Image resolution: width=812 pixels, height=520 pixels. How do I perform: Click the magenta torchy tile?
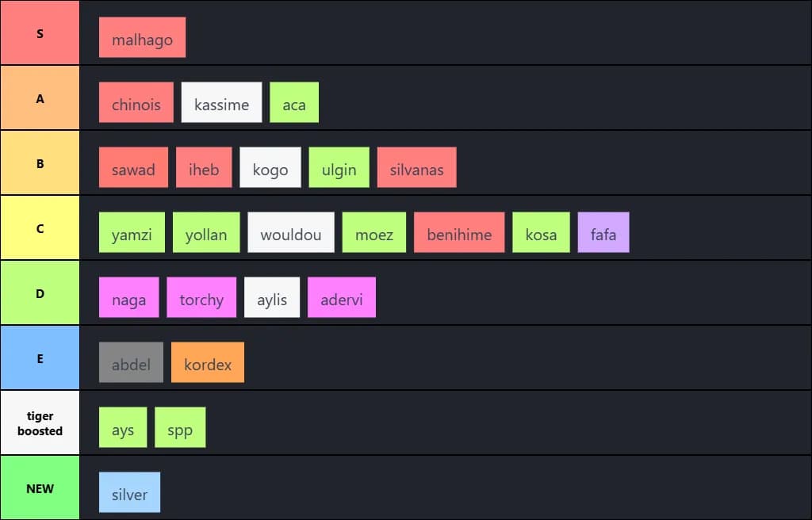(201, 297)
